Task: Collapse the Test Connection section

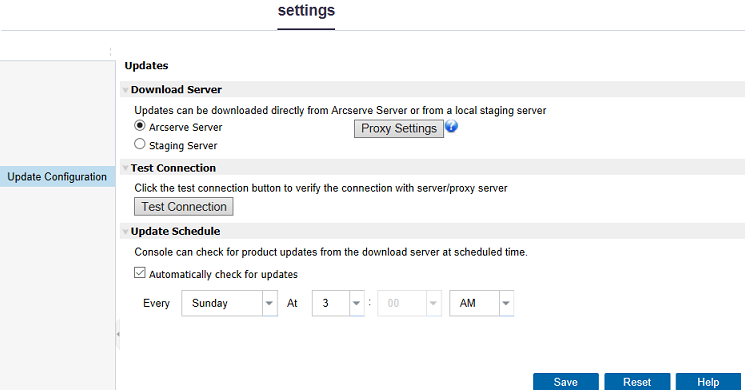Action: (x=126, y=168)
